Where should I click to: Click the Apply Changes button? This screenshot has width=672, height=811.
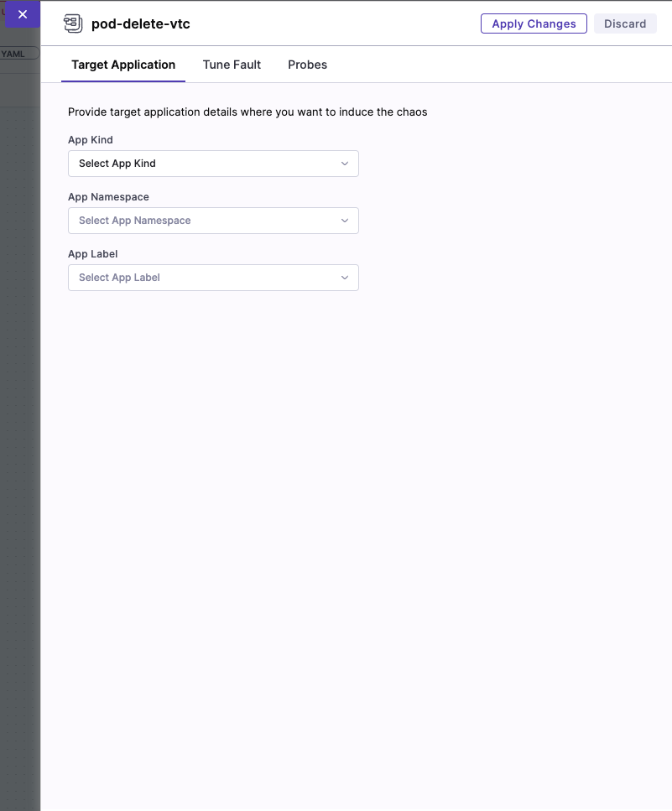click(x=534, y=23)
